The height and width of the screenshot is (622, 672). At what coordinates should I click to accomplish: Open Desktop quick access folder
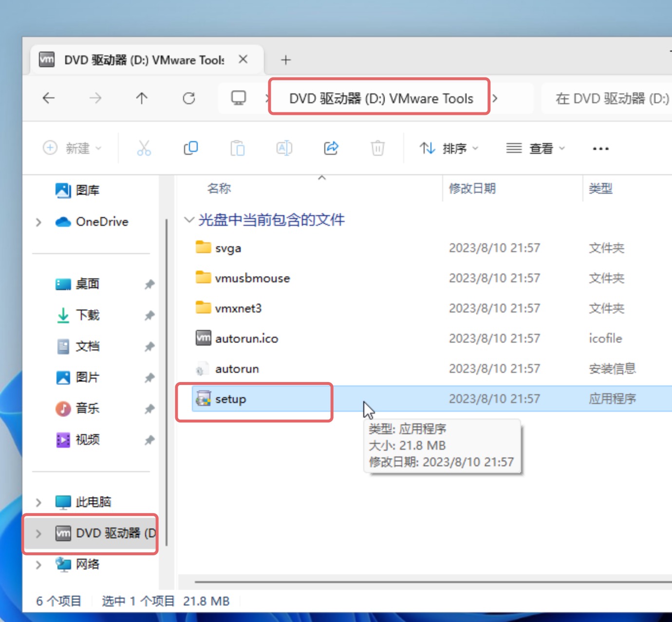(77, 284)
